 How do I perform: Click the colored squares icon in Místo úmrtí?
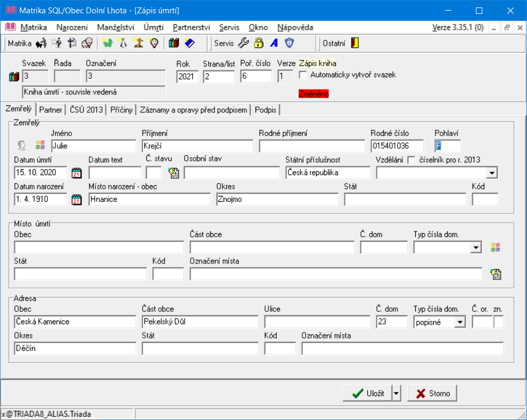(x=496, y=247)
